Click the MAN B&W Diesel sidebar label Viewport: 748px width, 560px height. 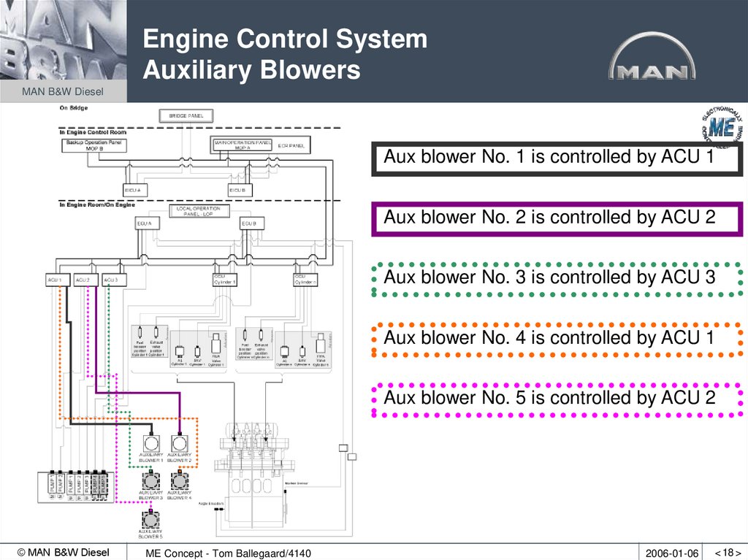62,91
